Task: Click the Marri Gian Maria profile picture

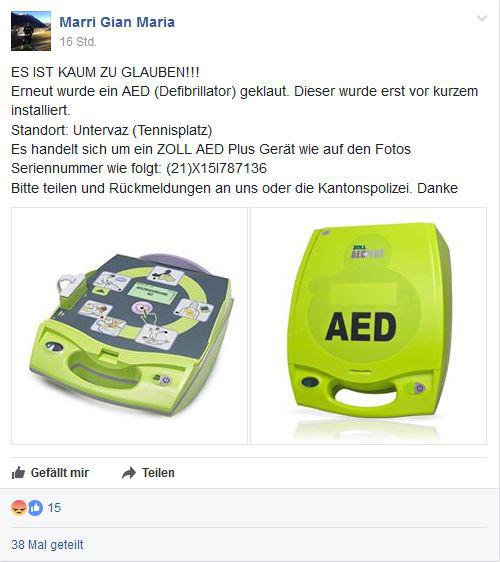Action: pos(31,31)
